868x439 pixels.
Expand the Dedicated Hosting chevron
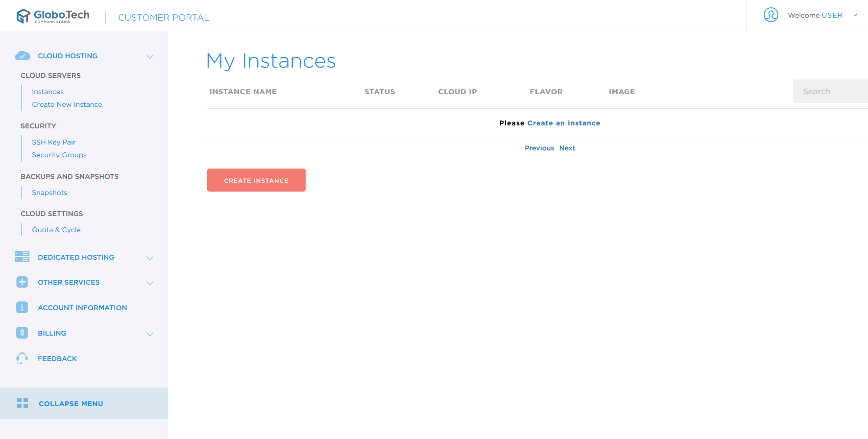click(x=150, y=258)
